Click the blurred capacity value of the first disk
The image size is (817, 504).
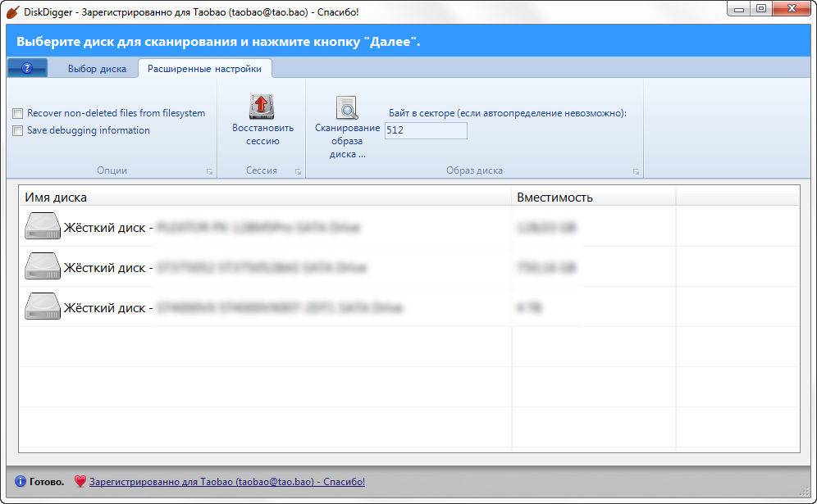pyautogui.click(x=546, y=228)
